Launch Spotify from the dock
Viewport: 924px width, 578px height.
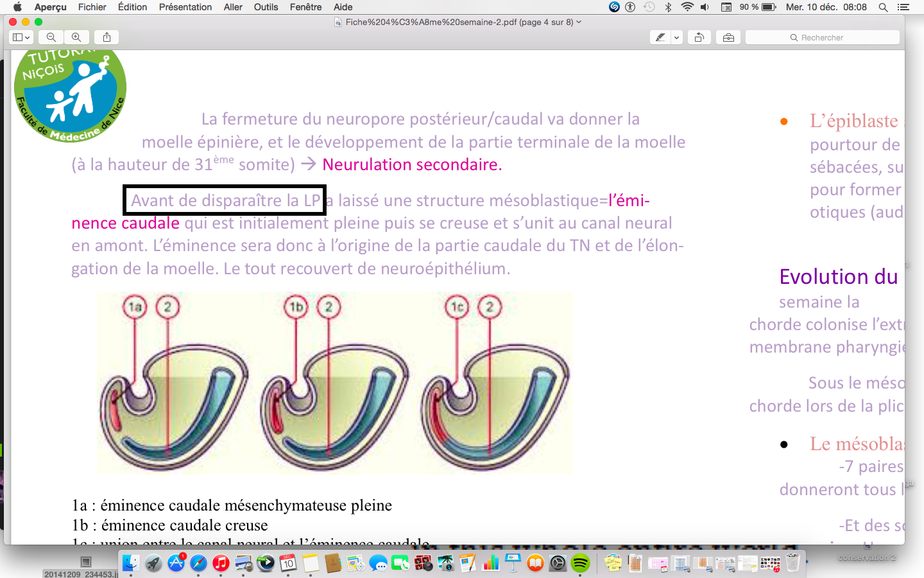coord(580,563)
